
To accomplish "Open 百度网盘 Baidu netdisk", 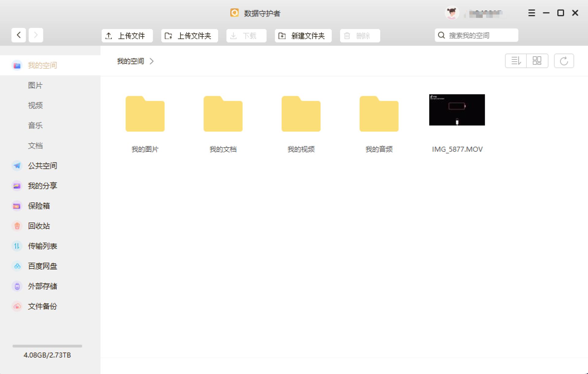I will (x=42, y=266).
